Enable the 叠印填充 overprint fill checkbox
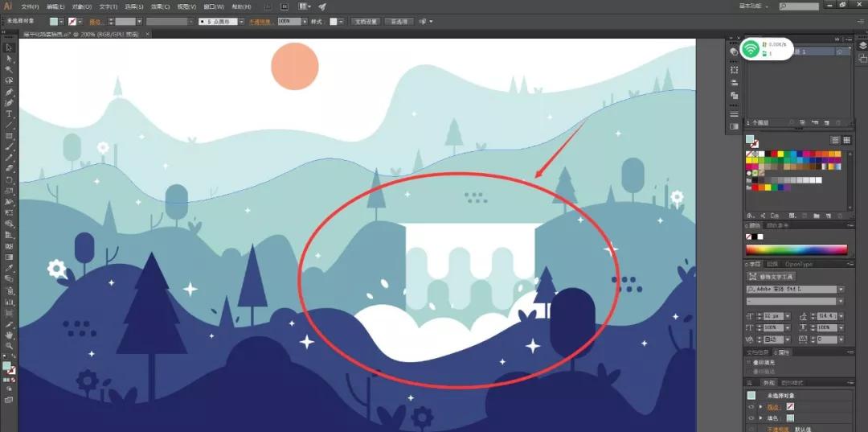The width and height of the screenshot is (868, 432). pos(749,363)
